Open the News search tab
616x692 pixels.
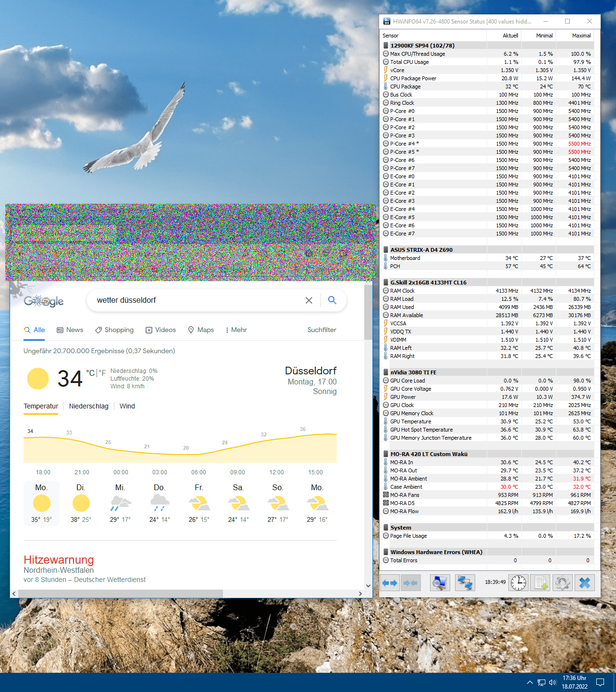(70, 330)
